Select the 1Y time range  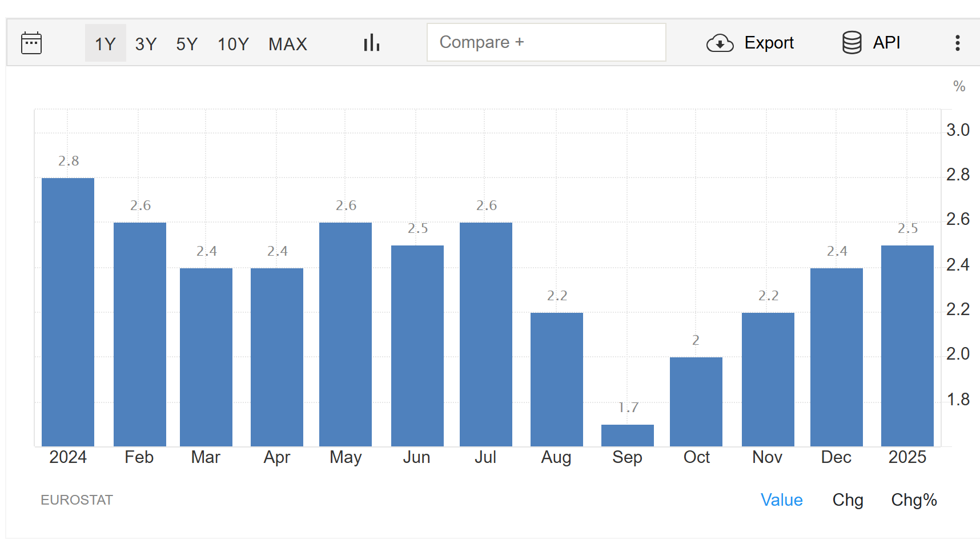click(105, 43)
